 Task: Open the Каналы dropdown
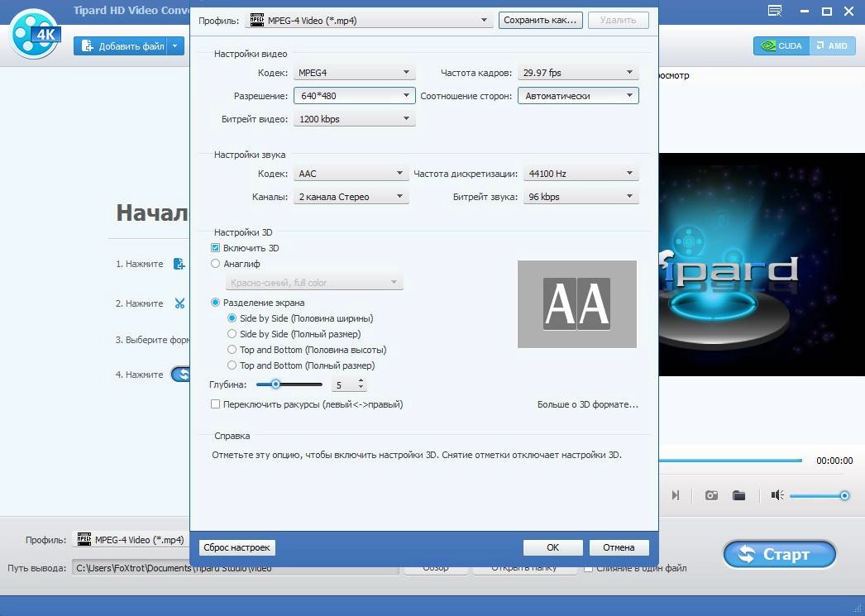pos(351,197)
